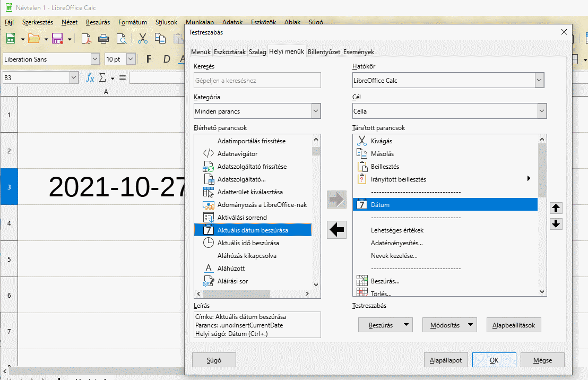Click the Alapbeállítások button
Image resolution: width=588 pixels, height=380 pixels.
[513, 325]
